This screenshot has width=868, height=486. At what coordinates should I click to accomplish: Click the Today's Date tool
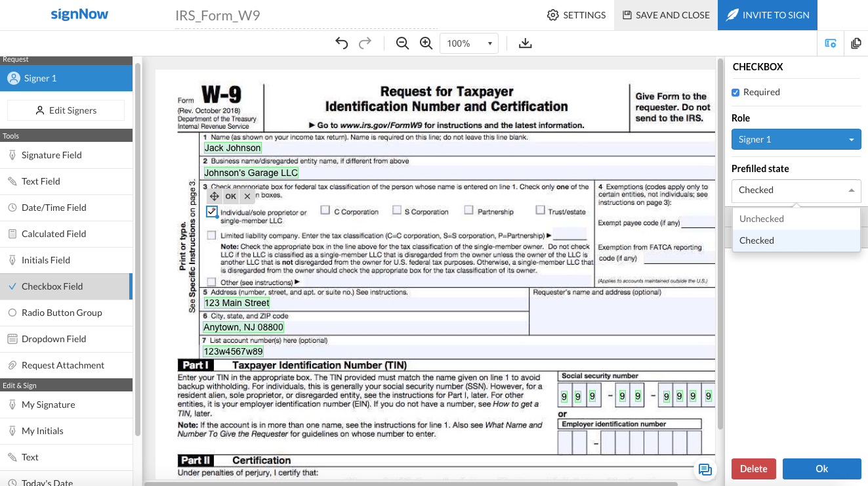(66, 478)
